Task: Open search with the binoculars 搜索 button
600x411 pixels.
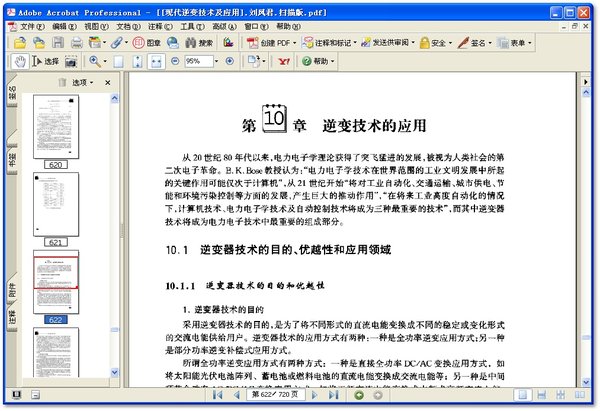Action: (x=199, y=42)
